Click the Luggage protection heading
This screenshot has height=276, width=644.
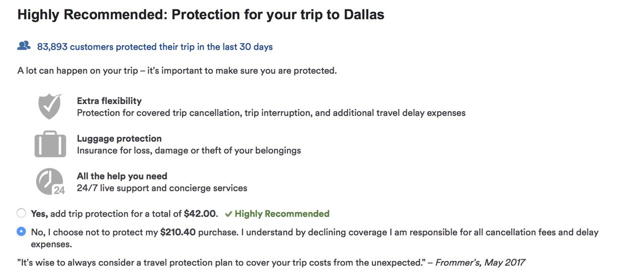119,138
